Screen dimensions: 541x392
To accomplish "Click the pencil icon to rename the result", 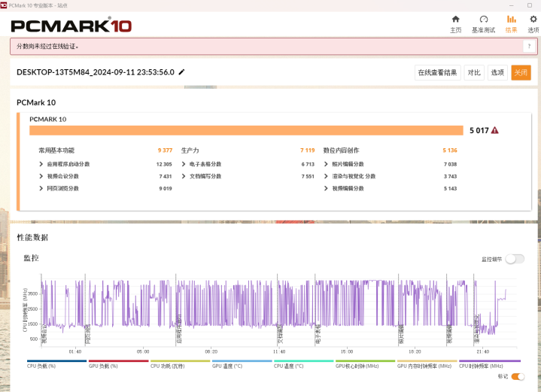I will coord(181,71).
